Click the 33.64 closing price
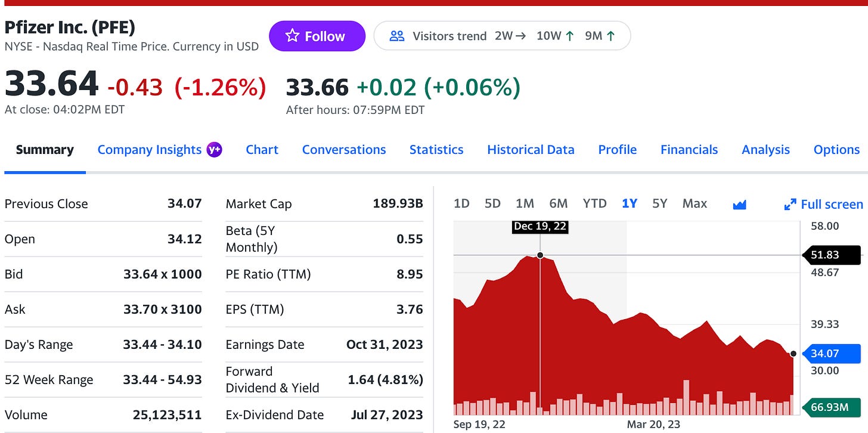The width and height of the screenshot is (868, 433). [x=51, y=83]
